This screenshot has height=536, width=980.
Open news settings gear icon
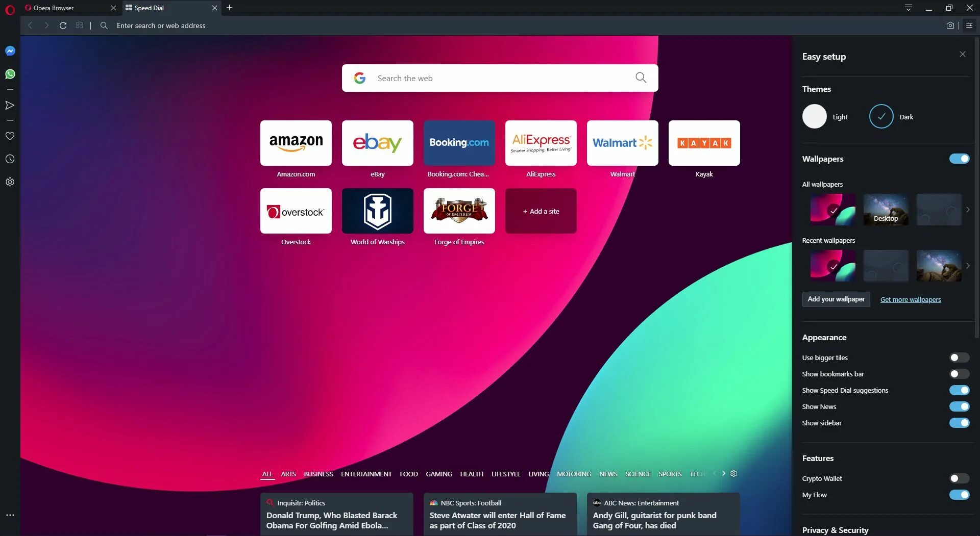[x=733, y=474]
